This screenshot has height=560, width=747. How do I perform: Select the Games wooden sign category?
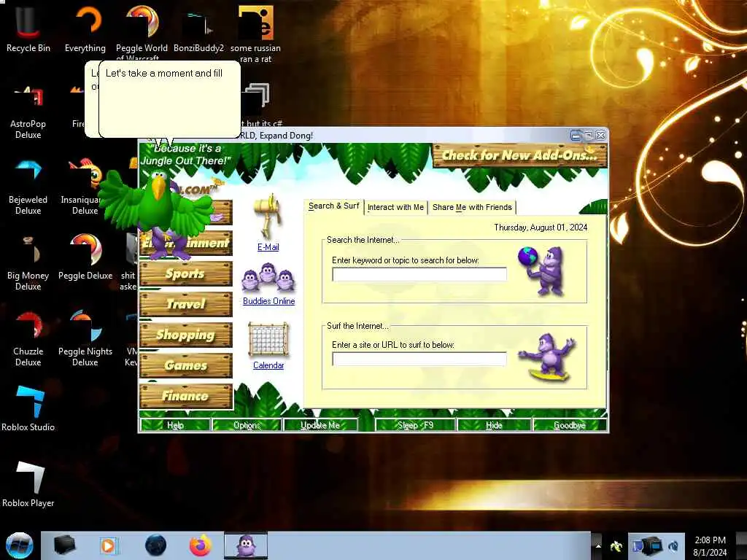(x=186, y=365)
